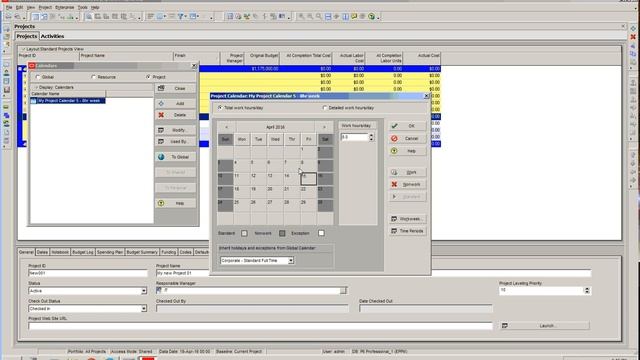Click the Nonwork legend color box
The width and height of the screenshot is (640, 360).
pyautogui.click(x=282, y=233)
